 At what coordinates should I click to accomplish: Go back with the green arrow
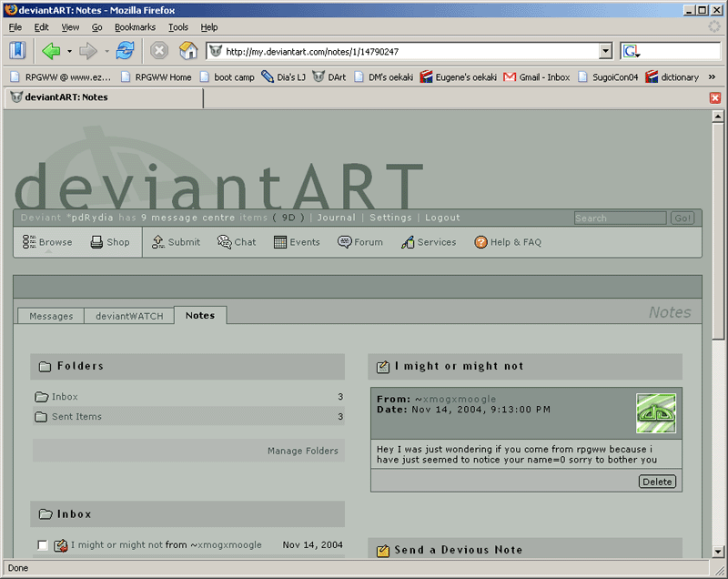(x=51, y=51)
